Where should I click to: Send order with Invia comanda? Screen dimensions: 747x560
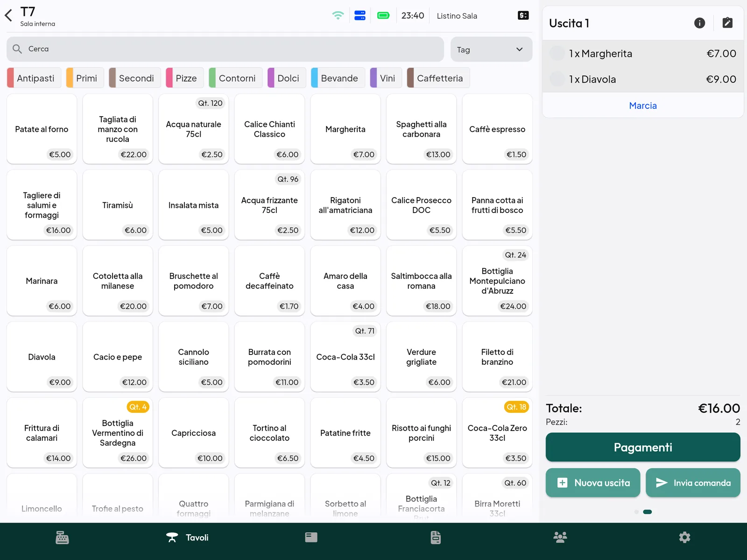pyautogui.click(x=693, y=483)
